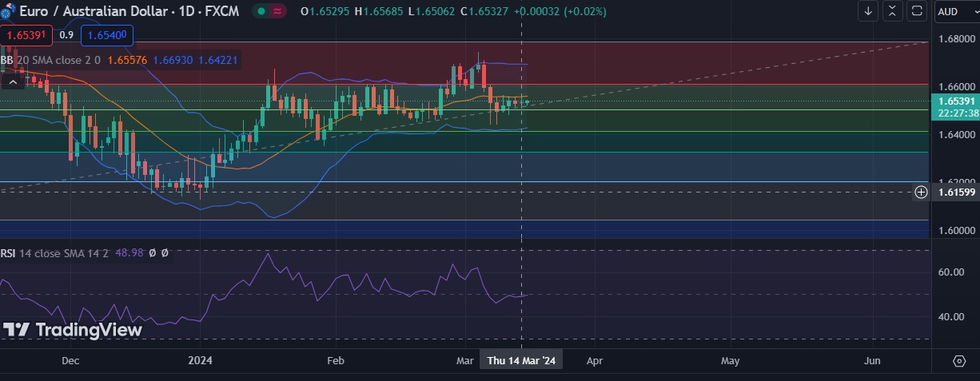980x381 pixels.
Task: Click the 40.00 RSI axis label
Action: coord(952,317)
